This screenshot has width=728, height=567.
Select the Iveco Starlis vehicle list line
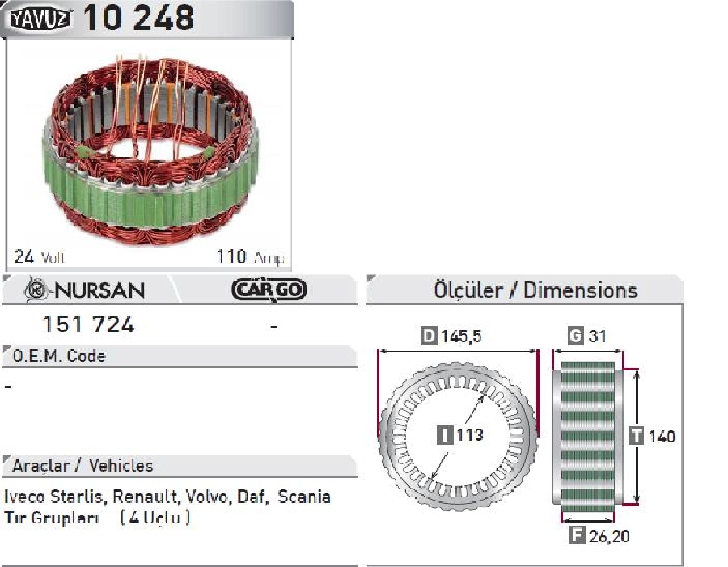click(167, 497)
